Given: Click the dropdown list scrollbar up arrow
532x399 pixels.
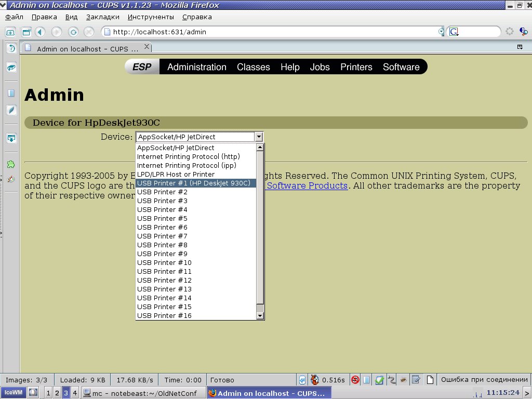Looking at the screenshot, I should point(260,147).
